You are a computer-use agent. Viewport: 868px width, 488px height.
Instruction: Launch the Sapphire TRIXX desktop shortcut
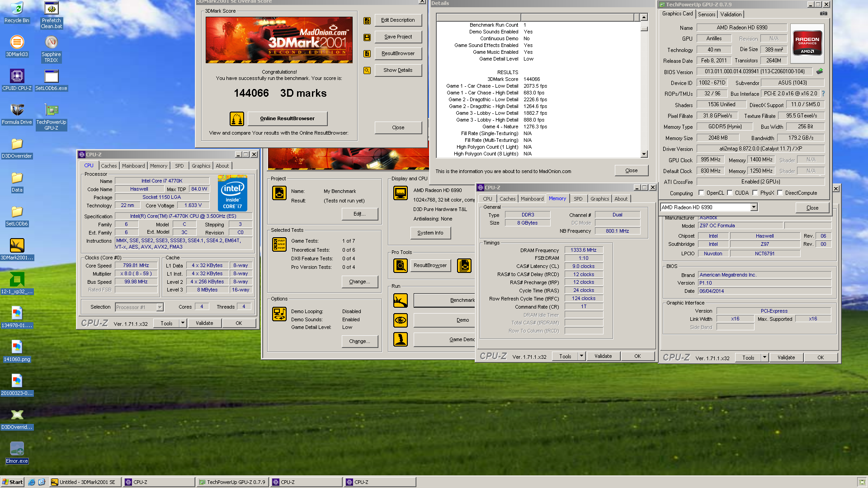tap(51, 49)
